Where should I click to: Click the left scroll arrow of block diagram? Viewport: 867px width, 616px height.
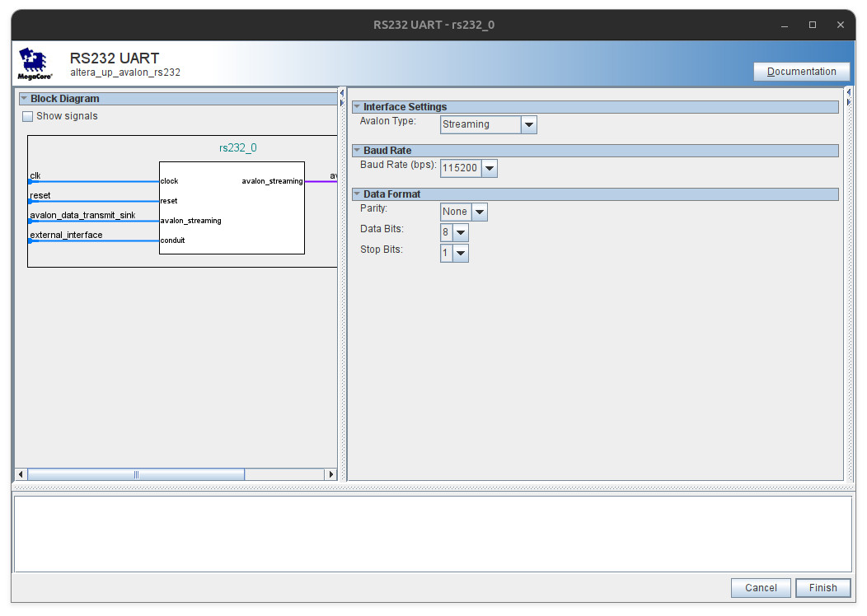[21, 474]
